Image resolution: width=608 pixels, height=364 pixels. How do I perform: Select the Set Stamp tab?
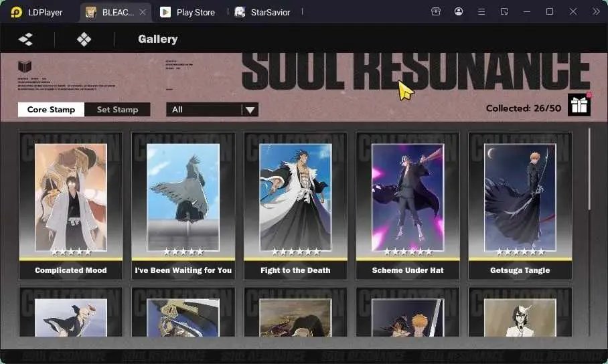117,110
